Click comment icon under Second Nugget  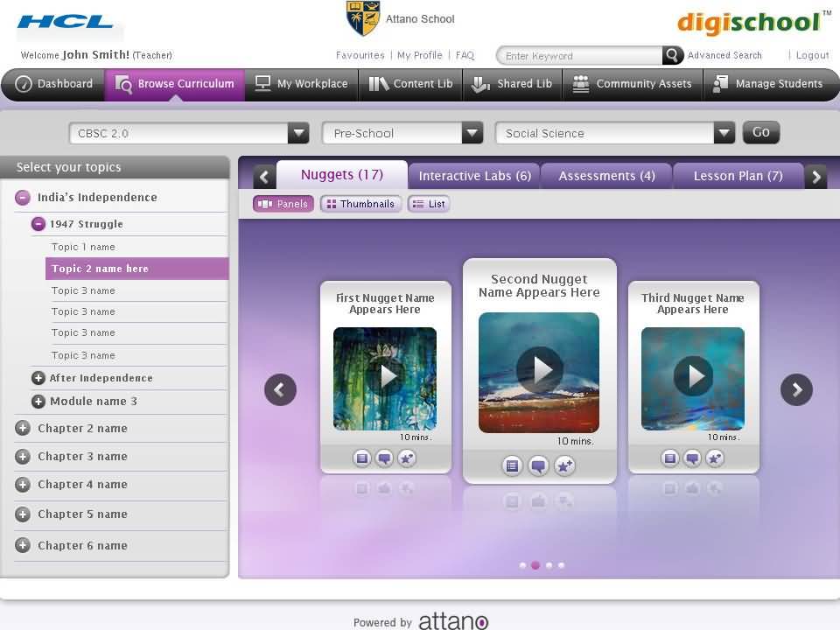point(539,466)
